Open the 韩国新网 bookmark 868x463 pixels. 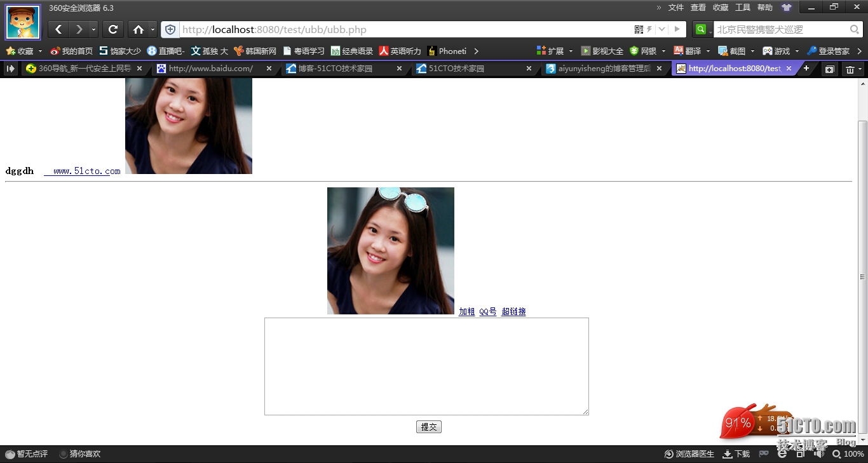coord(255,51)
